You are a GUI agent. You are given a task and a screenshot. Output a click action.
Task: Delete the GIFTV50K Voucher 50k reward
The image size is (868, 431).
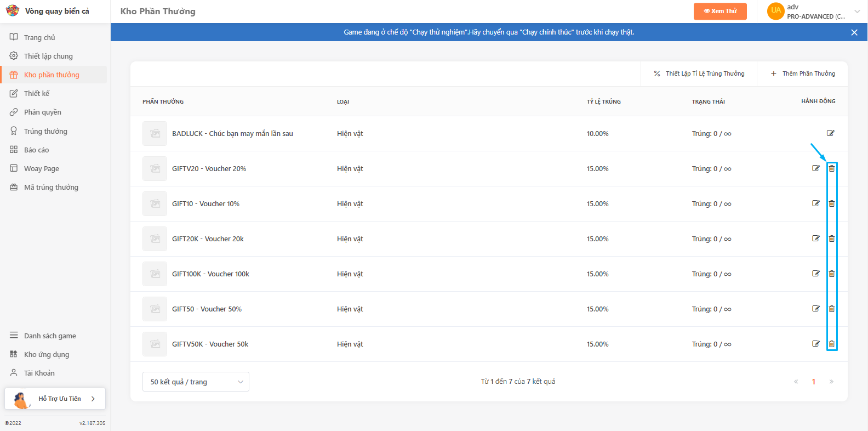click(x=832, y=344)
